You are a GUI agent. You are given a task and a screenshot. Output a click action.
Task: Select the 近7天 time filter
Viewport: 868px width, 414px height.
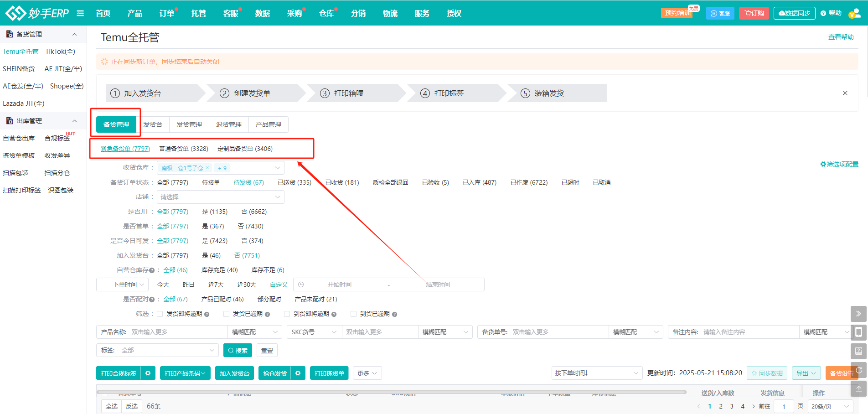[x=216, y=285]
